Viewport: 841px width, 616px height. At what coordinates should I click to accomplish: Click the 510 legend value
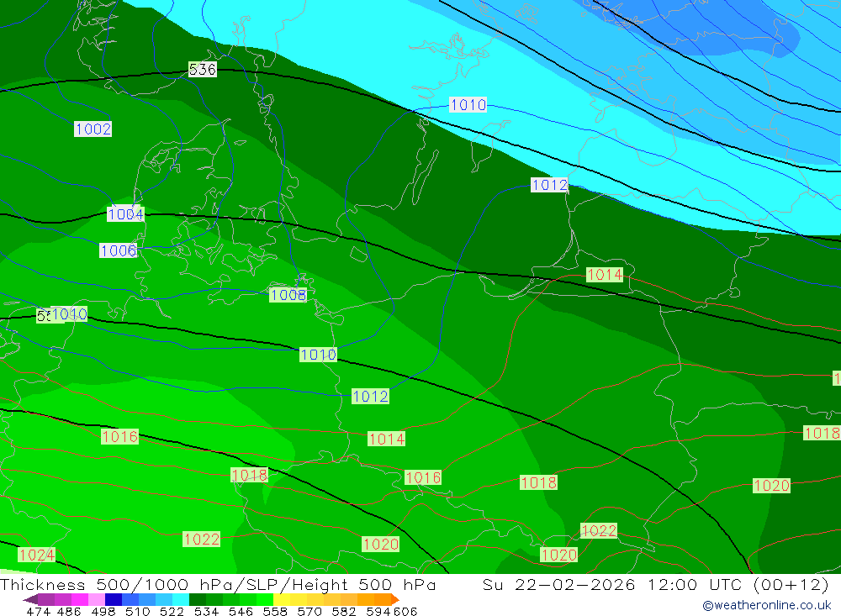click(138, 612)
